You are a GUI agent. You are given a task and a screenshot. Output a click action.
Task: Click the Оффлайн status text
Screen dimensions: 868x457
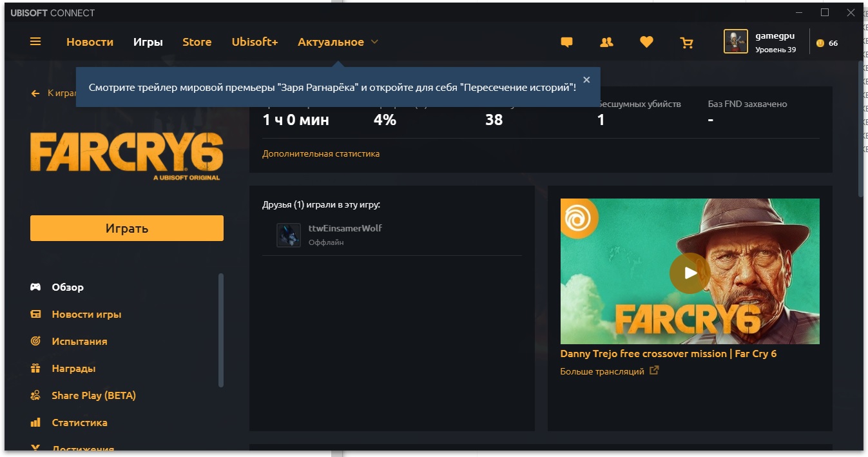point(326,242)
